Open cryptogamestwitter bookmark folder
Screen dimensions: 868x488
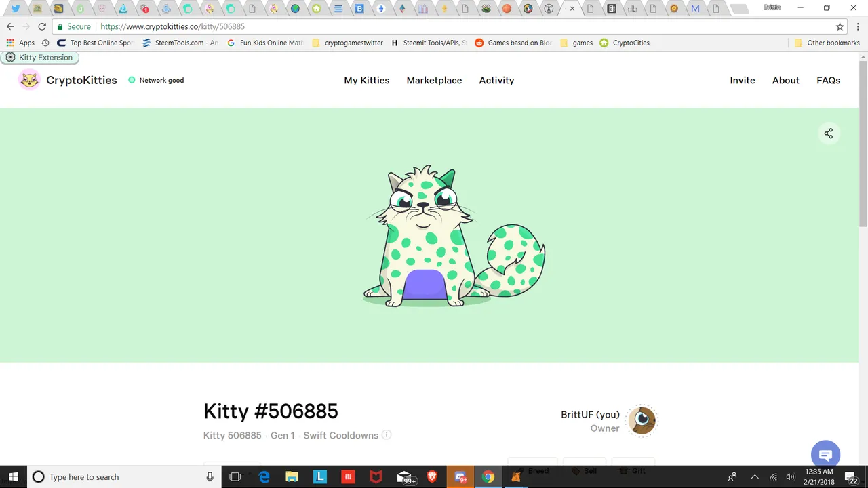(x=347, y=43)
